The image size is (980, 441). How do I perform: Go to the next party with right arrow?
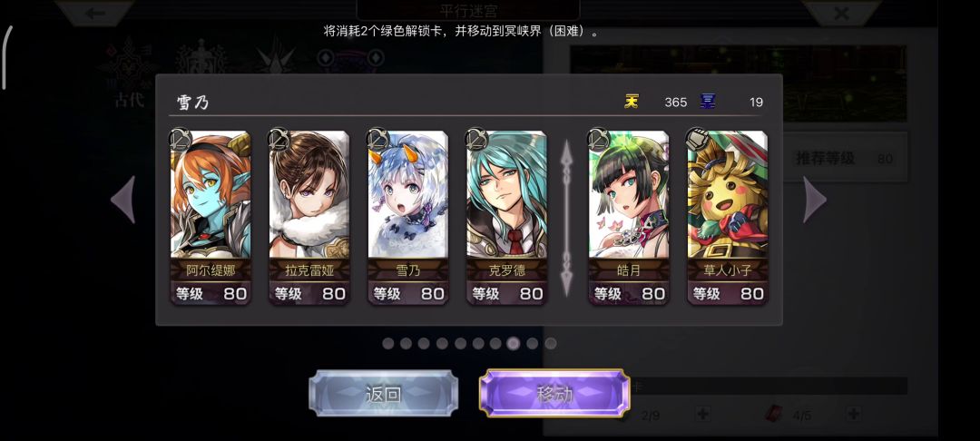(x=814, y=200)
